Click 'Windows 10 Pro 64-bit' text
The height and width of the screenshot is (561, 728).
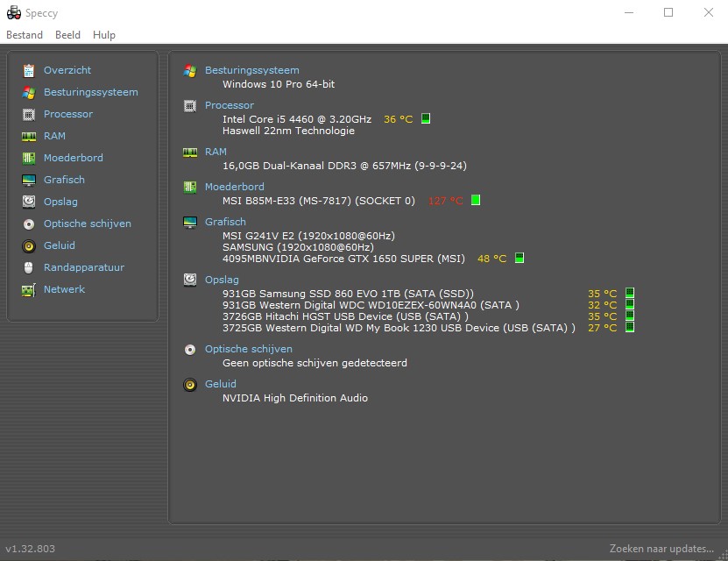click(x=279, y=84)
